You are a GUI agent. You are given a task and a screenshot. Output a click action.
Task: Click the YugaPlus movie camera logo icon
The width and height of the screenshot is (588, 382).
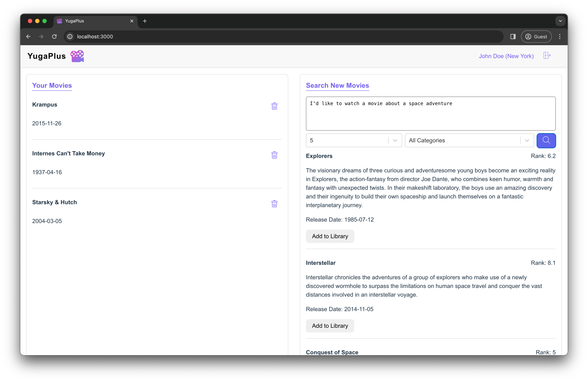[x=77, y=56]
